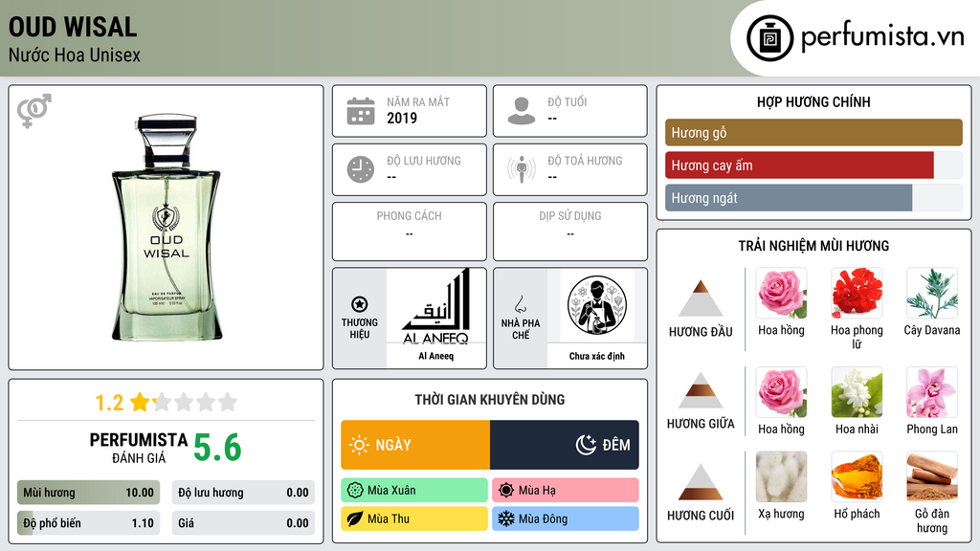Select the Hoa nhài note image
Image resolution: width=980 pixels, height=551 pixels.
(x=857, y=392)
